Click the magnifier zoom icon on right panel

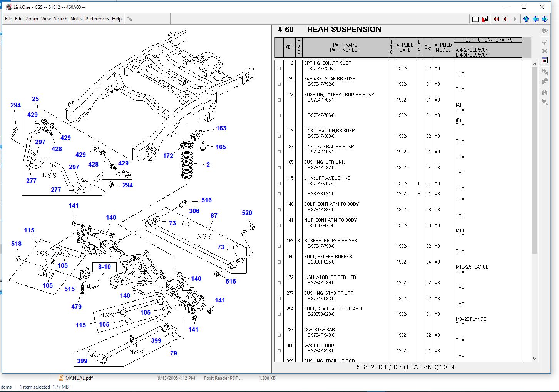[544, 102]
